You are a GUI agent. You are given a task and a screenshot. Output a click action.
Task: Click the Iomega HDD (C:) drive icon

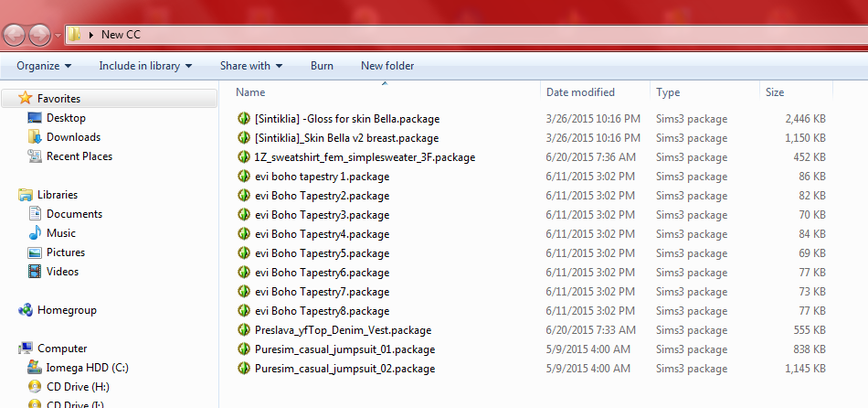point(35,368)
